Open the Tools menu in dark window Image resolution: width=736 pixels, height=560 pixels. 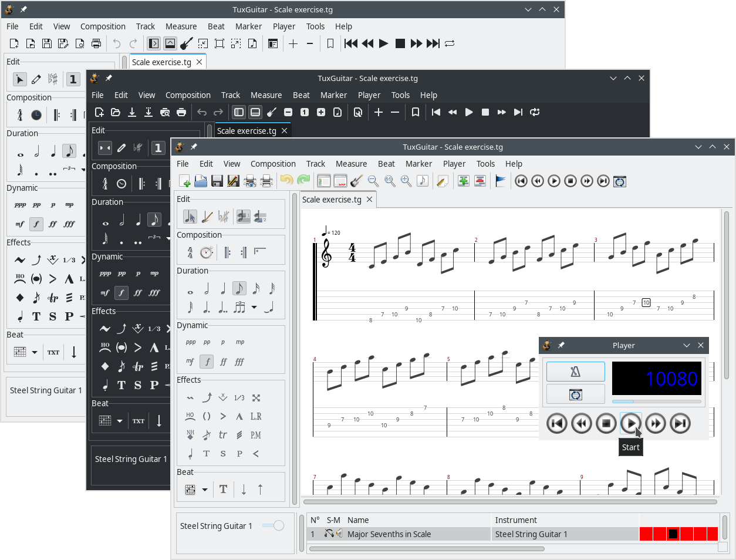tap(400, 95)
